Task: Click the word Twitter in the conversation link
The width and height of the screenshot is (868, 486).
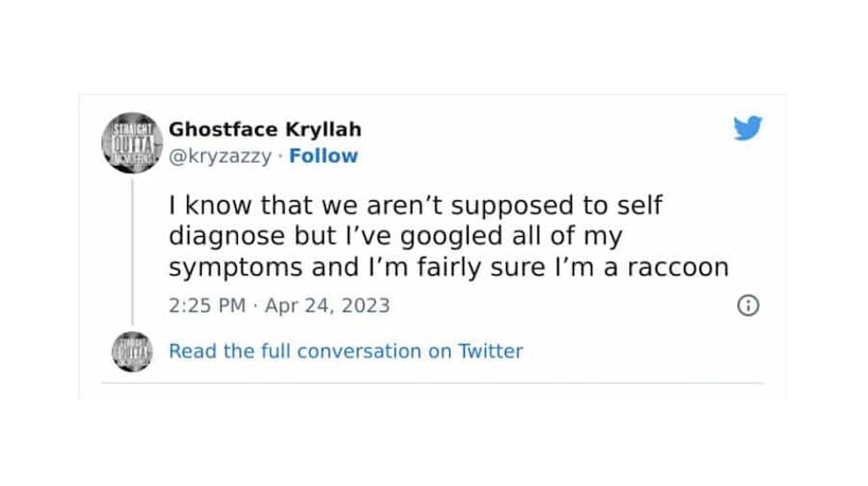Action: (x=490, y=351)
